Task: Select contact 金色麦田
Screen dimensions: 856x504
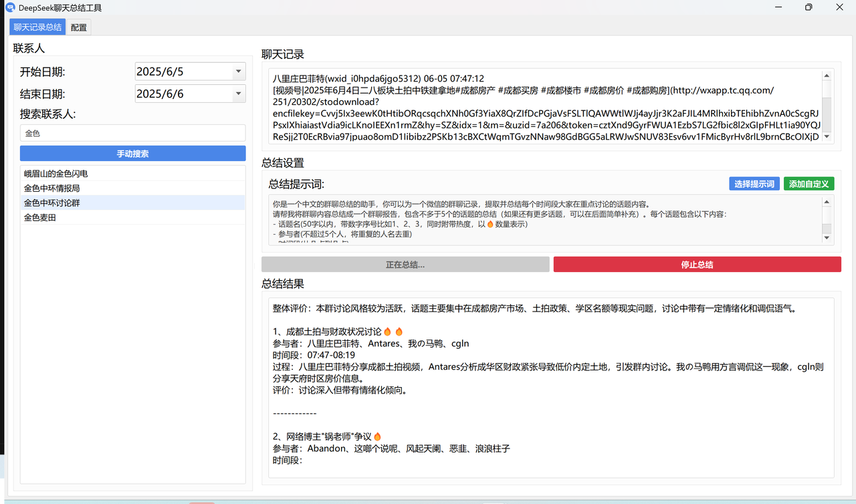Action: click(132, 217)
